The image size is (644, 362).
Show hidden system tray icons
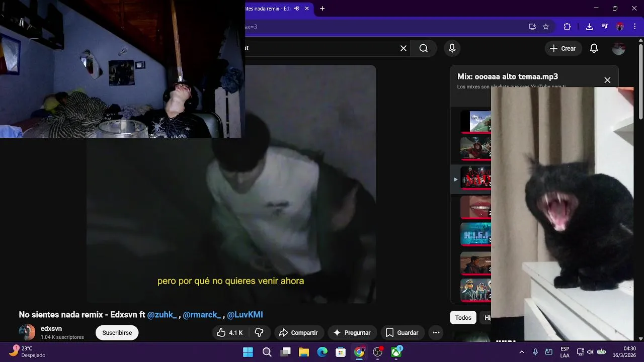522,352
